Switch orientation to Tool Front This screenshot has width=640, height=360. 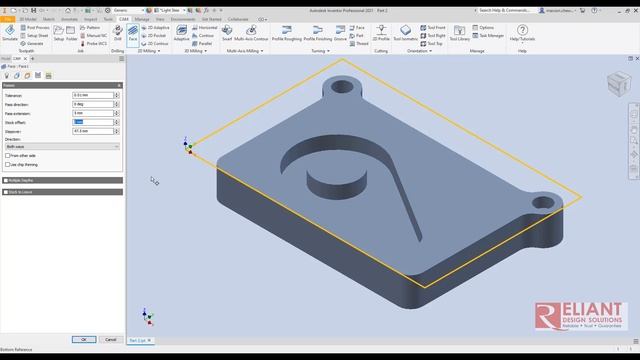[x=433, y=28]
